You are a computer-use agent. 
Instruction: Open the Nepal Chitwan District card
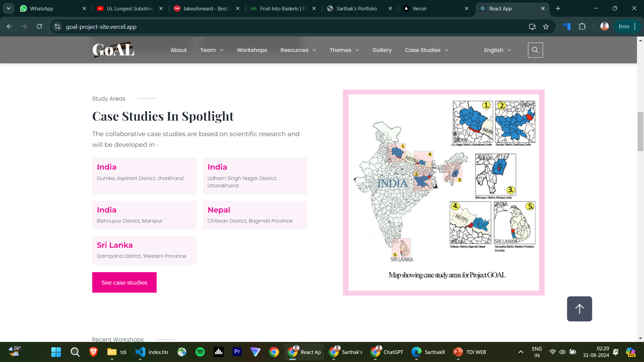click(255, 215)
